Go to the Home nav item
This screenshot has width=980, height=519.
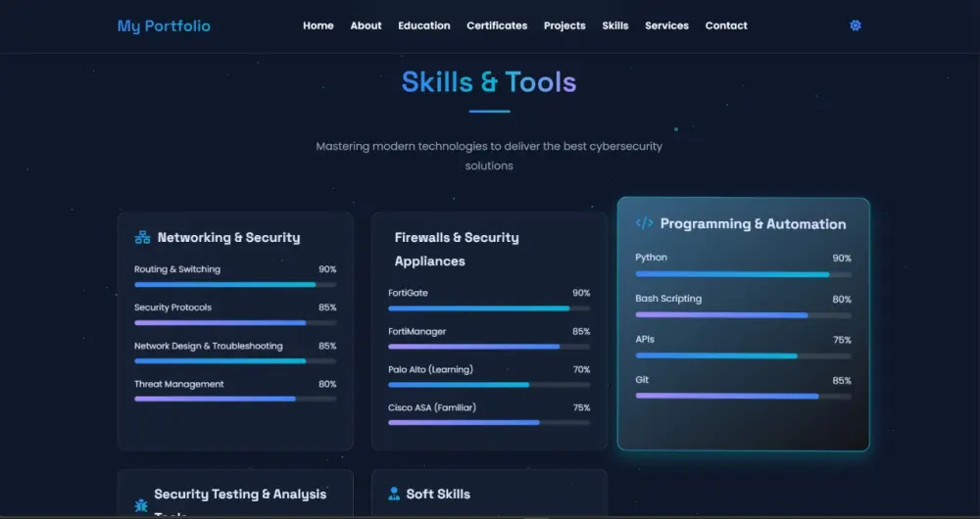tap(318, 25)
